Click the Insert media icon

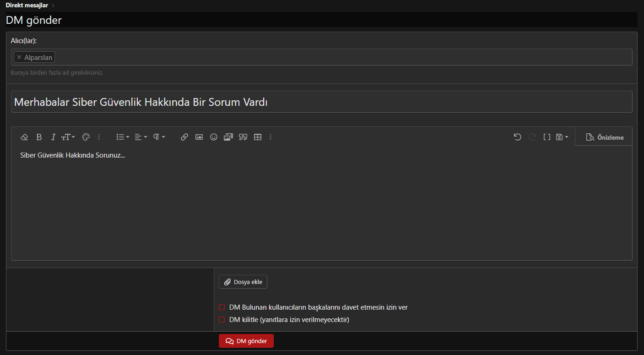(x=228, y=137)
